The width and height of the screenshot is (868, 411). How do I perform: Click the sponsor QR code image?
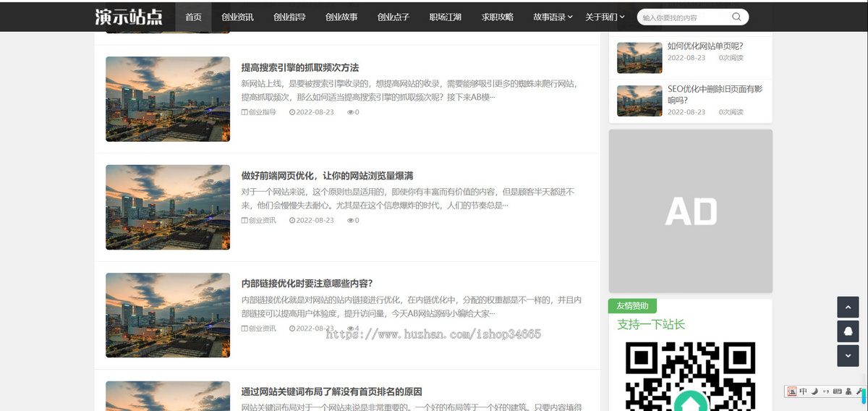click(x=691, y=376)
